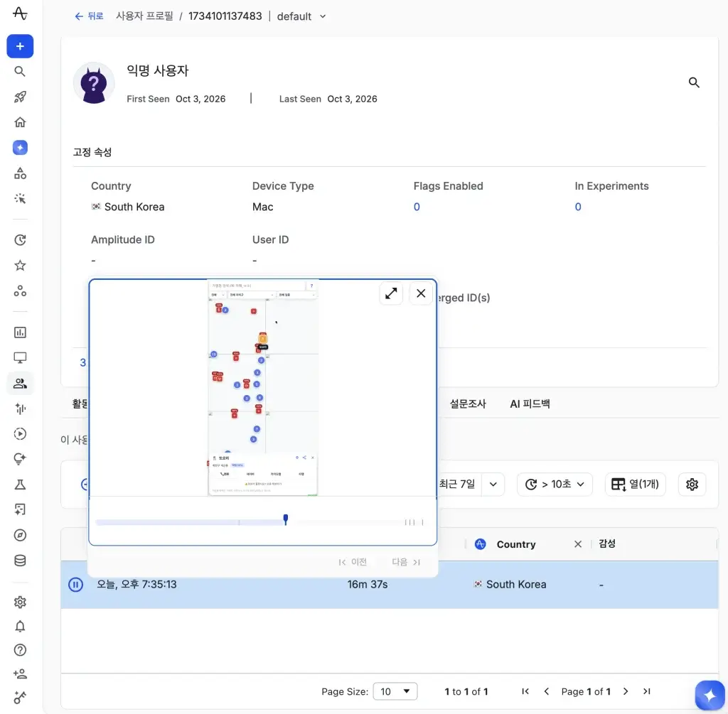Open the users icon in sidebar
The width and height of the screenshot is (728, 714).
pyautogui.click(x=20, y=384)
